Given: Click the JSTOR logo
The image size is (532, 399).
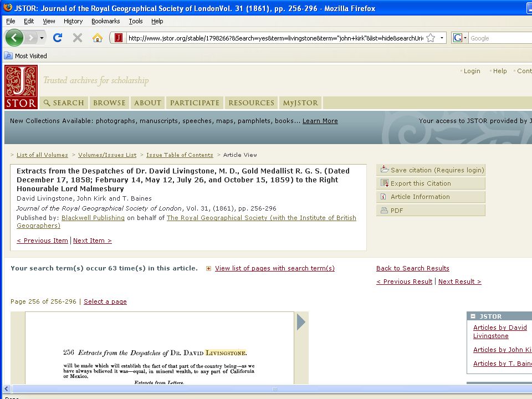Looking at the screenshot, I should [x=21, y=87].
